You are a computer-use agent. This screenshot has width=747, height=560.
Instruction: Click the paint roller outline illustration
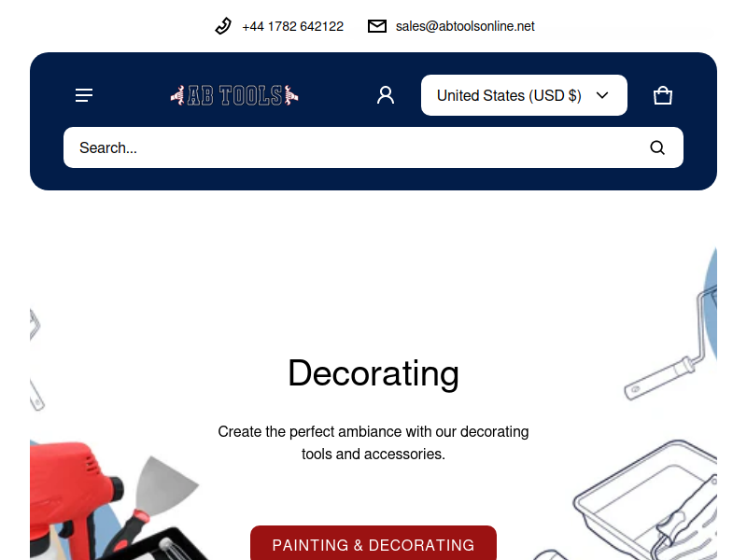671,343
